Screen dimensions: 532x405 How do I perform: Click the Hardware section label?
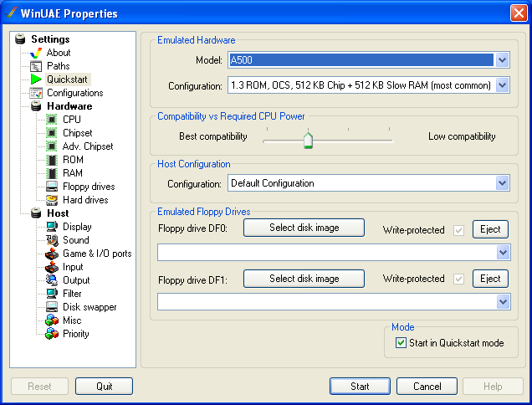tap(69, 106)
